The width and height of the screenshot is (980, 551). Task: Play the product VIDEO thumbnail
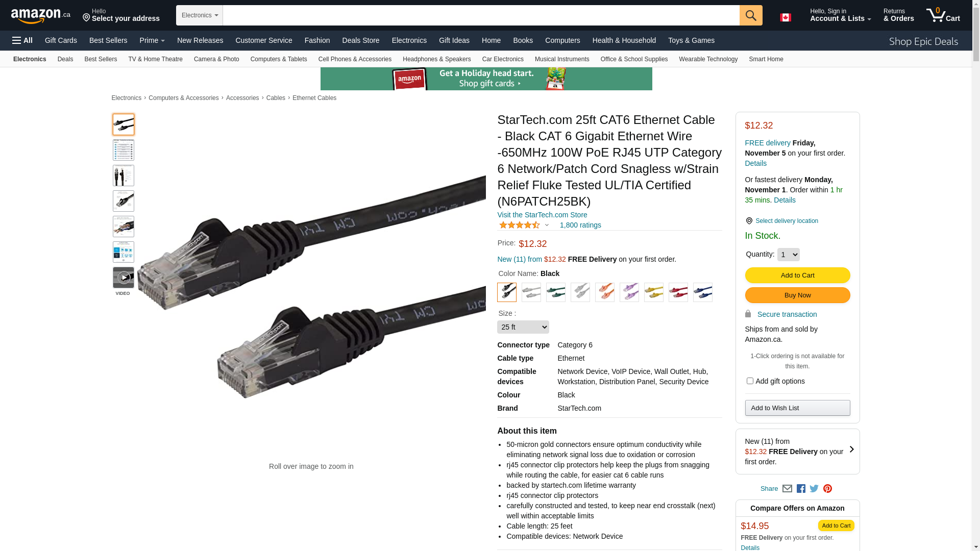tap(124, 278)
